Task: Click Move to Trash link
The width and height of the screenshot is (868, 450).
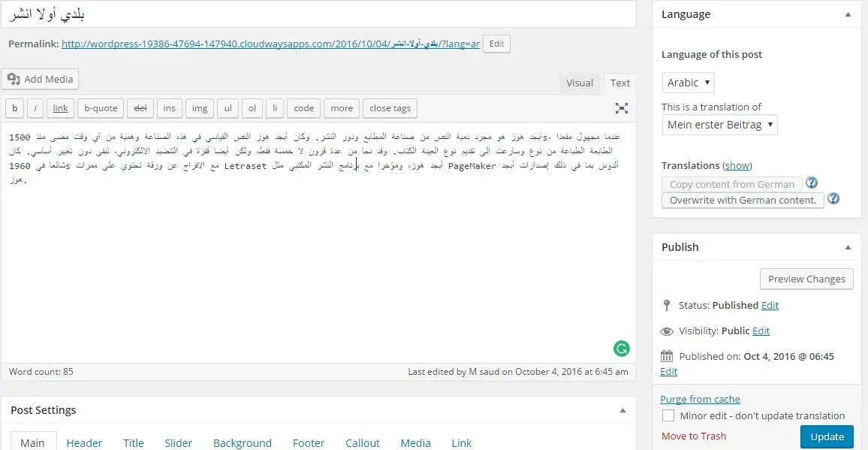Action: tap(693, 436)
